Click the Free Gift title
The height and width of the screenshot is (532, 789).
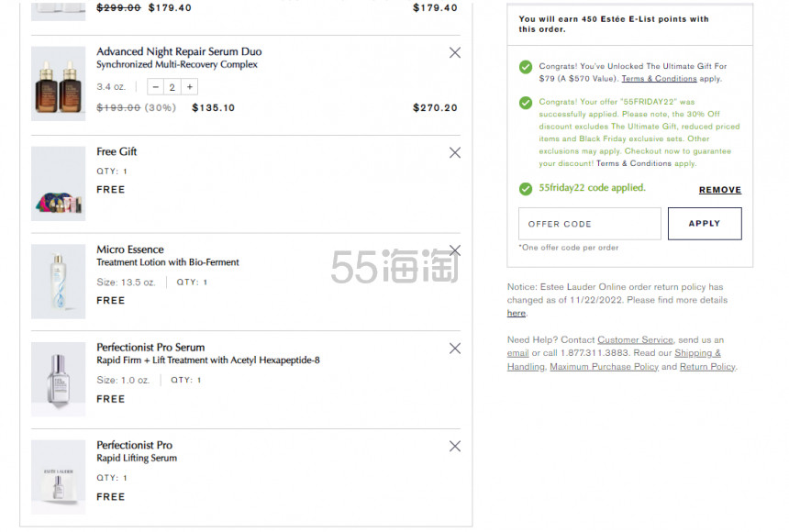pos(117,151)
